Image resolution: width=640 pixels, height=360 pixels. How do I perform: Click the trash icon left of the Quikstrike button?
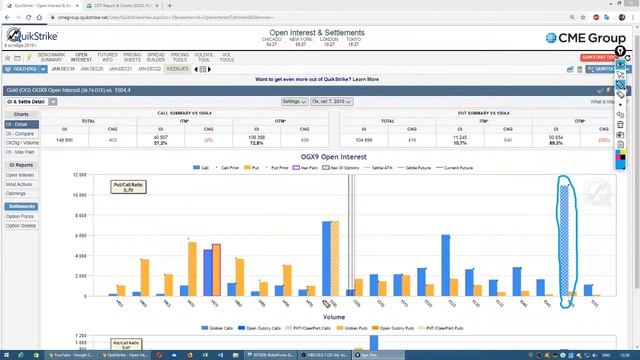(580, 69)
